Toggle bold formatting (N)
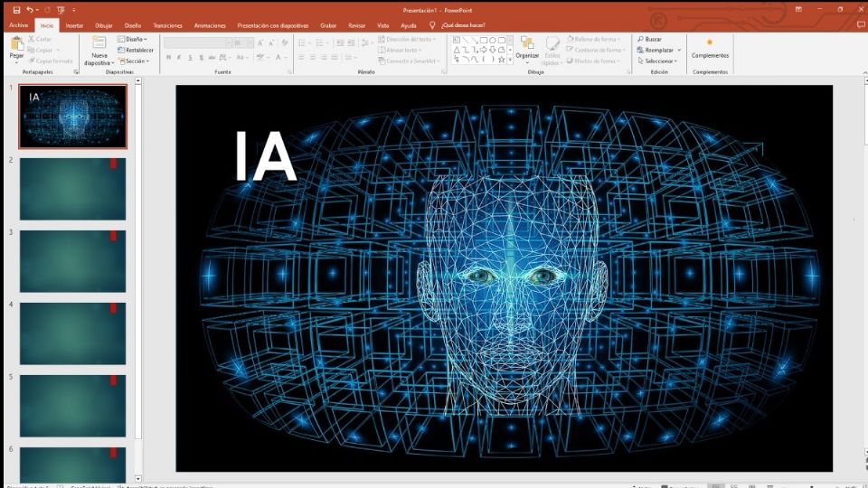Viewport: 868px width, 488px height. 168,57
